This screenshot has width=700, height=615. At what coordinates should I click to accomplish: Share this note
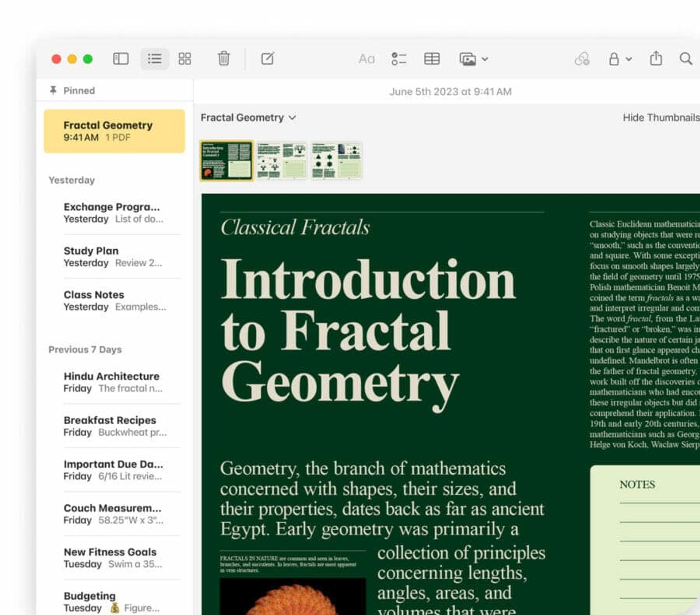[x=656, y=58]
